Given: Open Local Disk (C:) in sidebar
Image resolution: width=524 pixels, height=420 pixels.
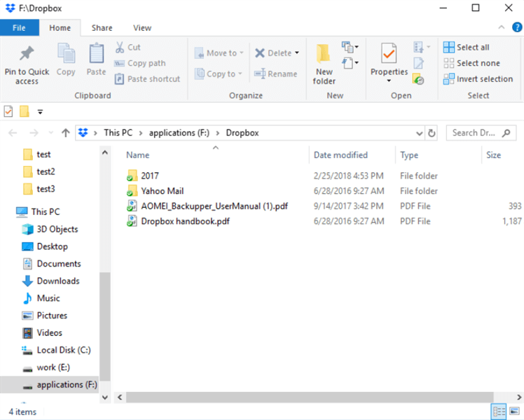Looking at the screenshot, I should [x=56, y=350].
